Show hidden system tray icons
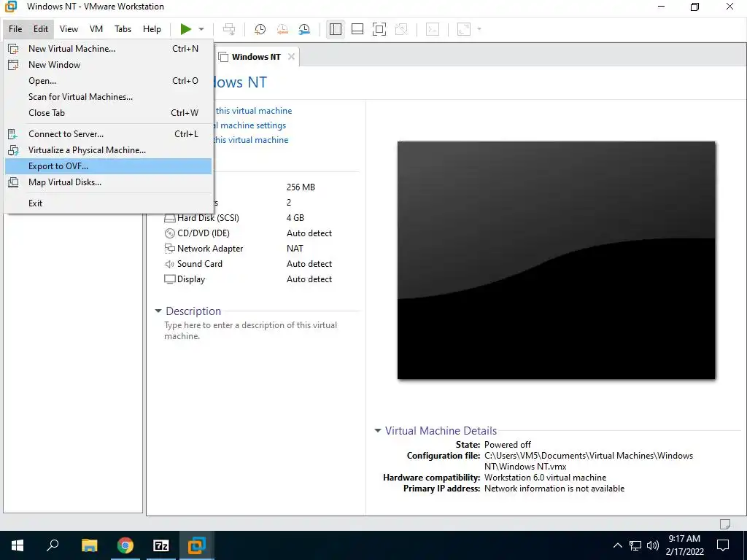This screenshot has height=560, width=747. click(617, 545)
